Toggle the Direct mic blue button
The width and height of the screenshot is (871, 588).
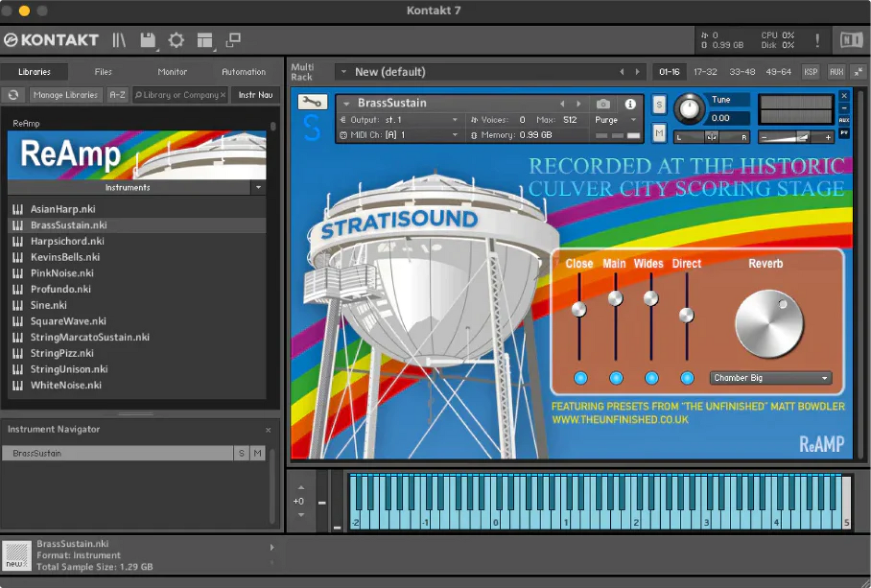click(687, 378)
